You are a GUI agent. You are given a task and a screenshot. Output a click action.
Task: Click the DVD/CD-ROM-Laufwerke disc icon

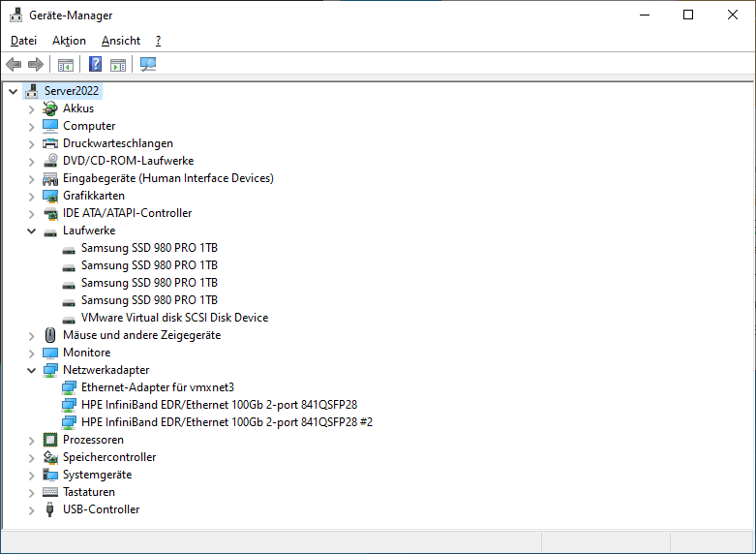pos(50,161)
